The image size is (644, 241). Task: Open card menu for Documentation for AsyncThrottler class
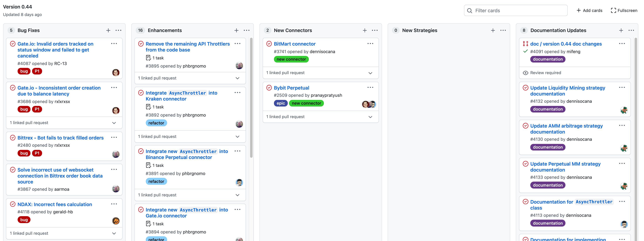622,202
